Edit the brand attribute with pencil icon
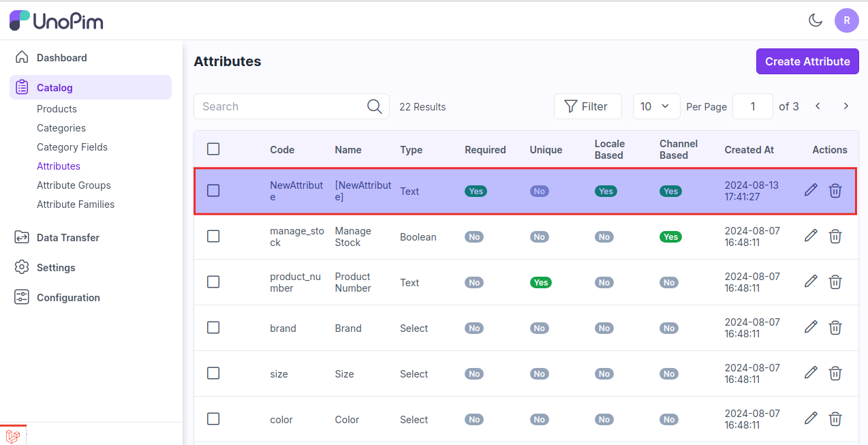The height and width of the screenshot is (445, 868). click(811, 328)
